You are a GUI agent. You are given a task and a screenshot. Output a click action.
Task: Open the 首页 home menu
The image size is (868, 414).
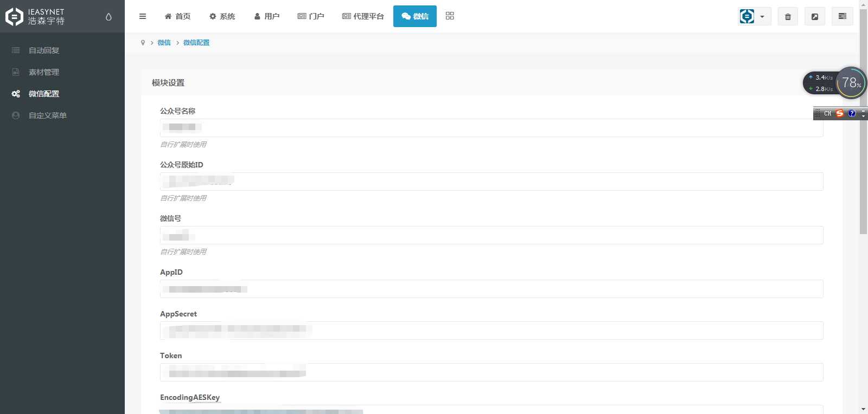coord(177,16)
